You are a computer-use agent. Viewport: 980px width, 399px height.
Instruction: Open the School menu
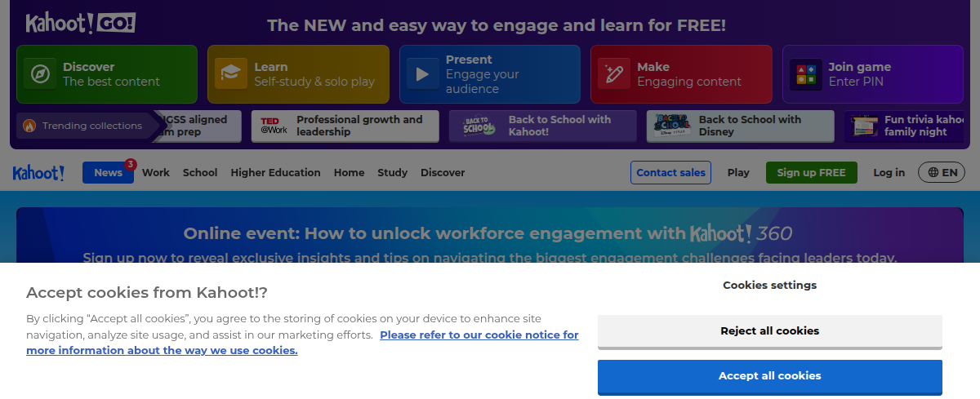click(200, 173)
